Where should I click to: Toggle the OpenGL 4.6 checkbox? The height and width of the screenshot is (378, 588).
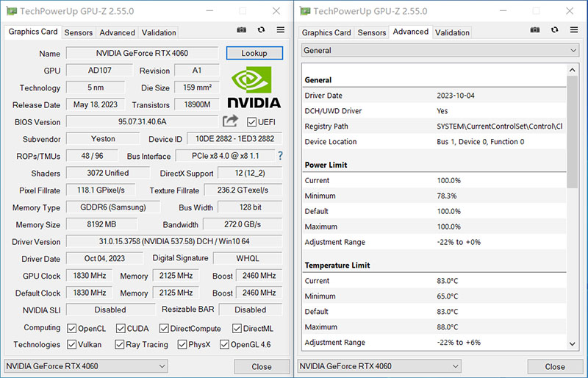click(224, 344)
